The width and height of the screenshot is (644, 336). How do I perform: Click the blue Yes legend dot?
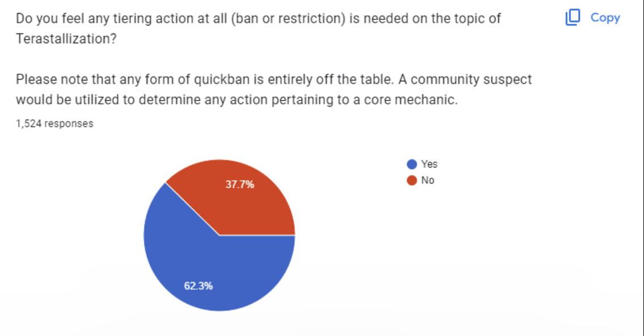coord(412,164)
